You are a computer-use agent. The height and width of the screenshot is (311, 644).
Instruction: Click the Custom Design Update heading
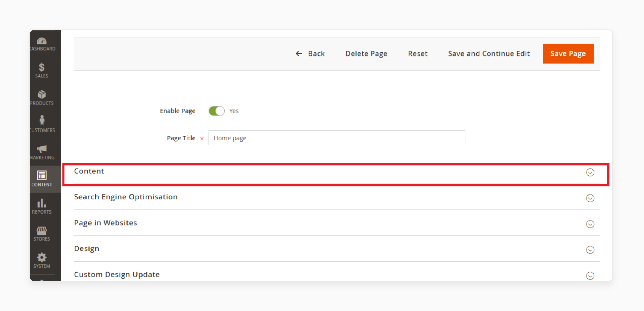(x=117, y=275)
